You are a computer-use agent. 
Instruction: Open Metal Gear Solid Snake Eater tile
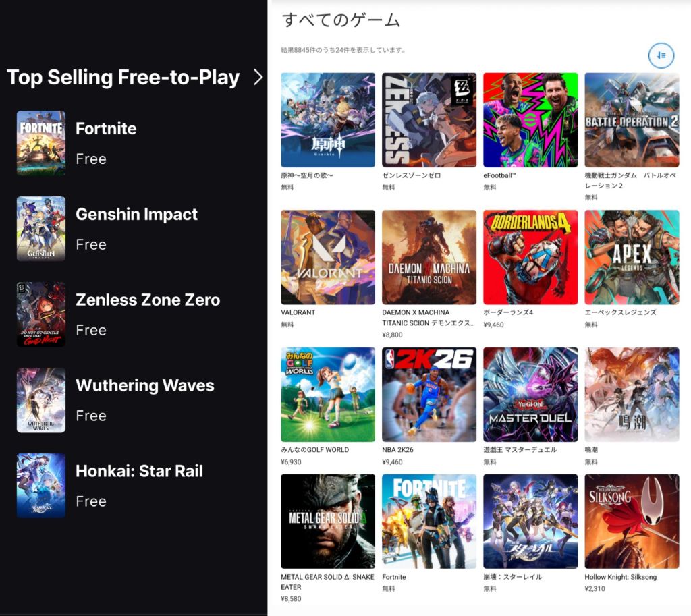[x=328, y=522]
